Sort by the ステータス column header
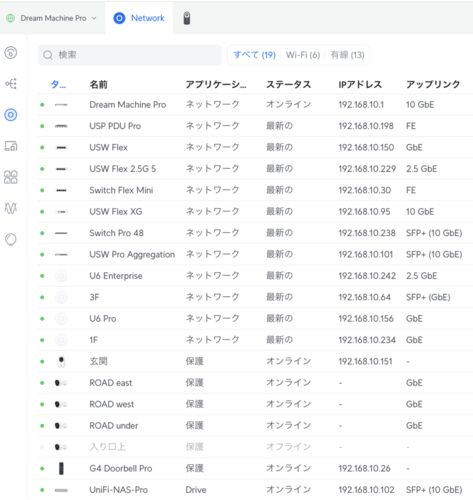 point(288,84)
